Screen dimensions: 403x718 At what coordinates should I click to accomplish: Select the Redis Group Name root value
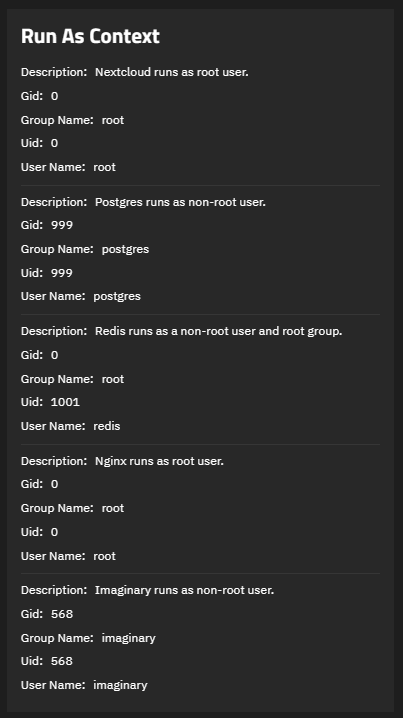113,379
